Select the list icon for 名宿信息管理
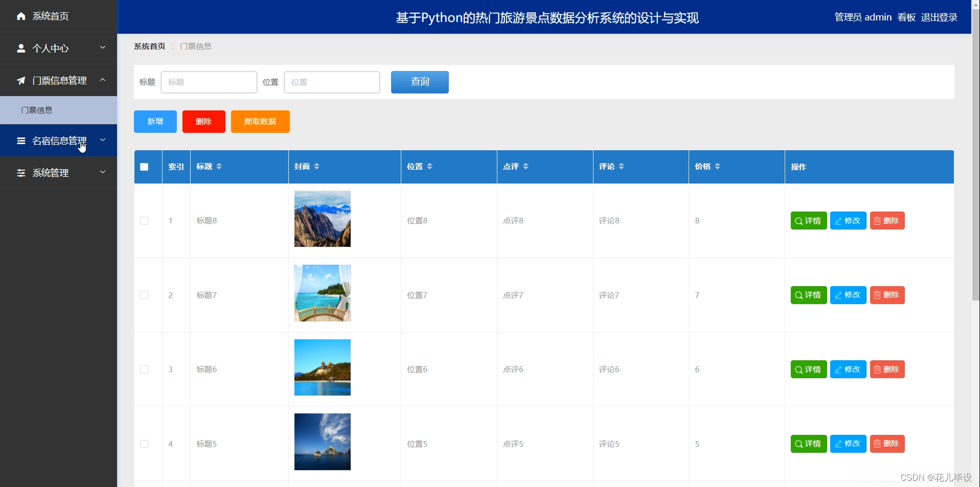 pyautogui.click(x=21, y=140)
